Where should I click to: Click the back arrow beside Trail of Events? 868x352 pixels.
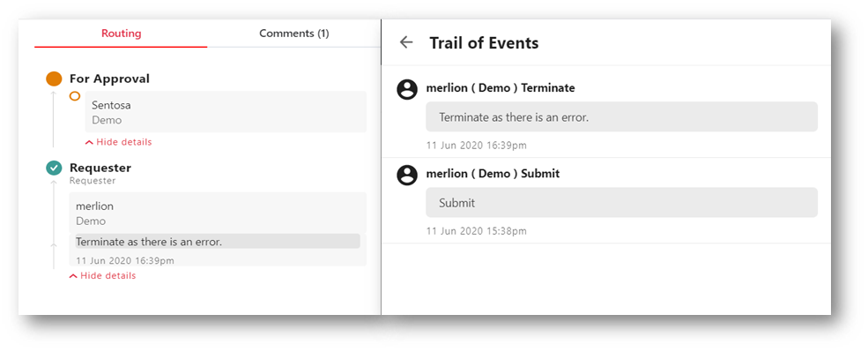(406, 42)
